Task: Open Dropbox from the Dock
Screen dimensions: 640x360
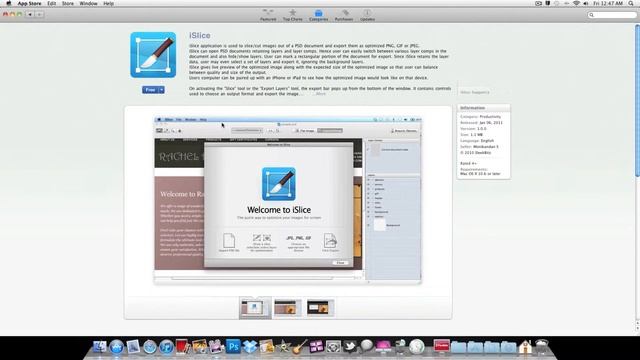Action: (x=250, y=347)
